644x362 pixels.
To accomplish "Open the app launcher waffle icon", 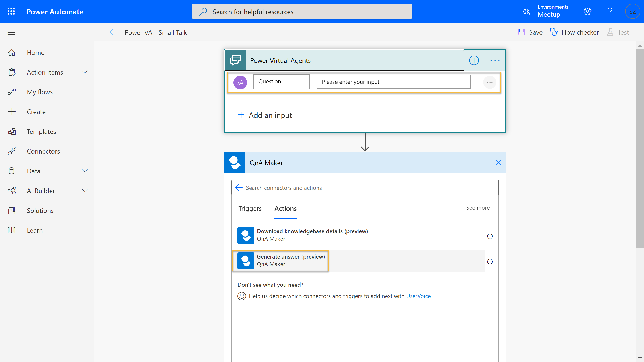I will [x=11, y=11].
